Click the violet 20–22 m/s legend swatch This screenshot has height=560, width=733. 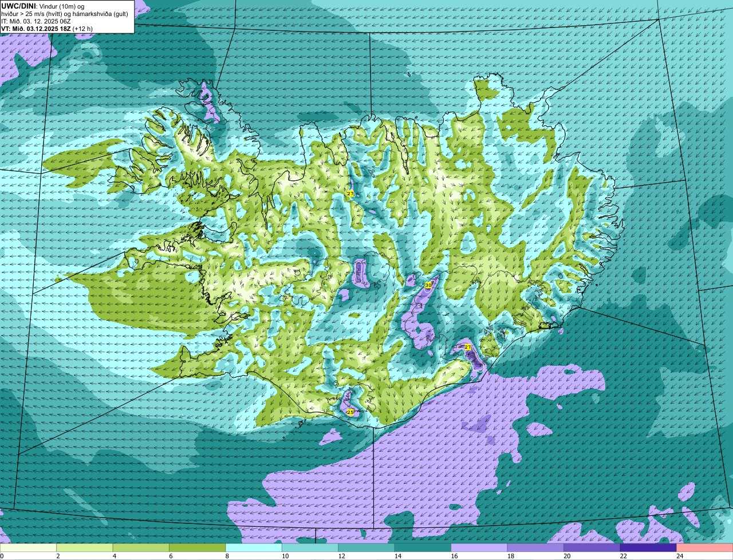coord(592,548)
